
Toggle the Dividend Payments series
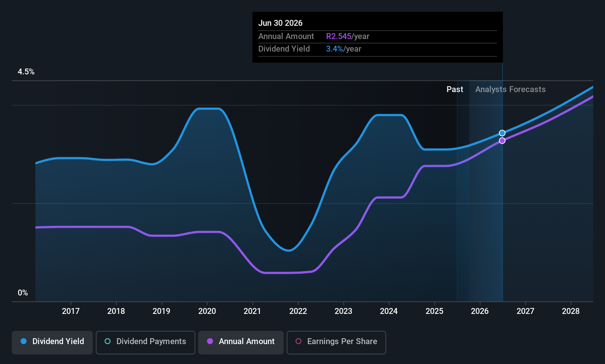(x=146, y=342)
